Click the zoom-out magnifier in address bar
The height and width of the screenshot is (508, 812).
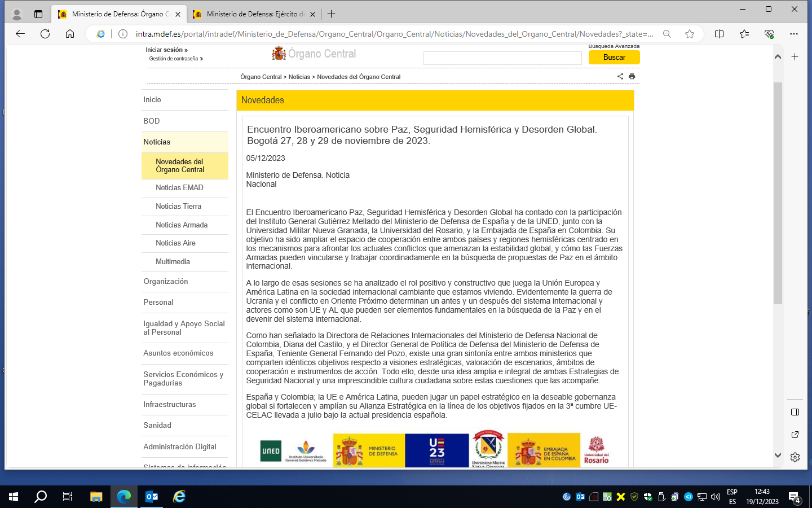[x=667, y=34]
